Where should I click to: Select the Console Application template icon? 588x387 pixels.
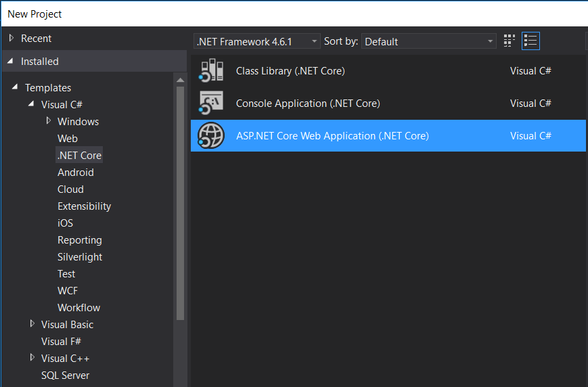click(211, 103)
